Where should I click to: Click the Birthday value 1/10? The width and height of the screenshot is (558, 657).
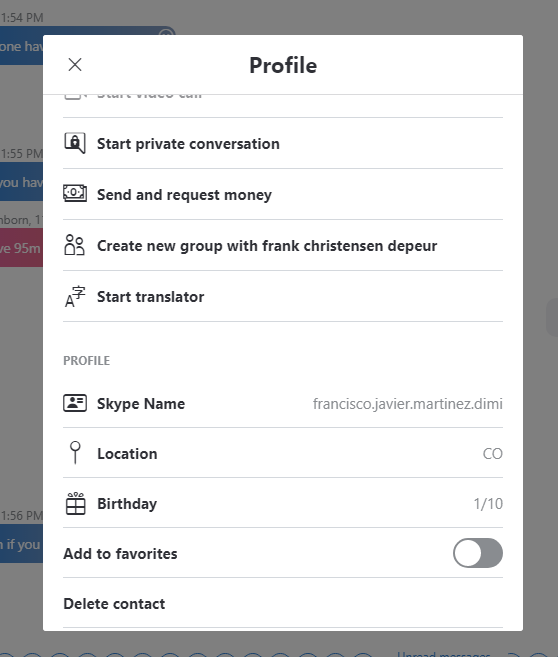click(x=488, y=504)
